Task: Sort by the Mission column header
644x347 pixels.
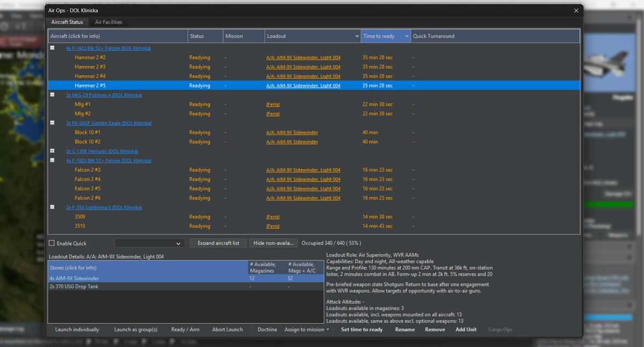Action: coord(244,36)
